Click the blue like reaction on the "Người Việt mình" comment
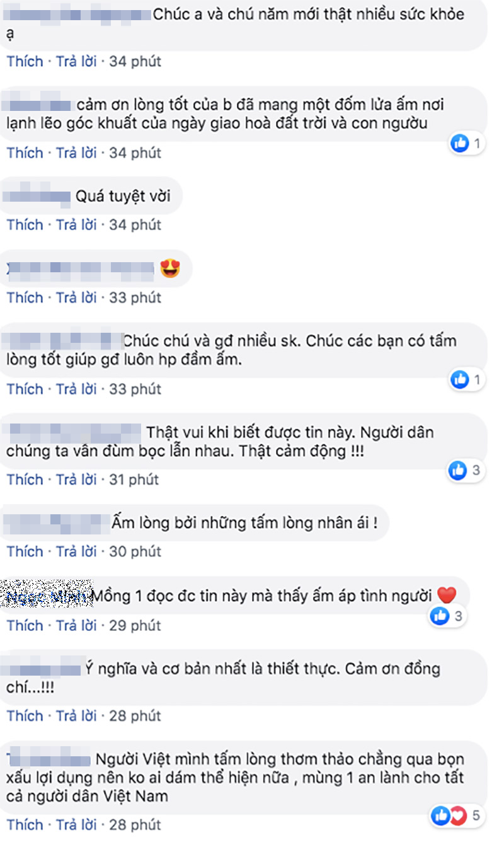The image size is (504, 842). [442, 816]
